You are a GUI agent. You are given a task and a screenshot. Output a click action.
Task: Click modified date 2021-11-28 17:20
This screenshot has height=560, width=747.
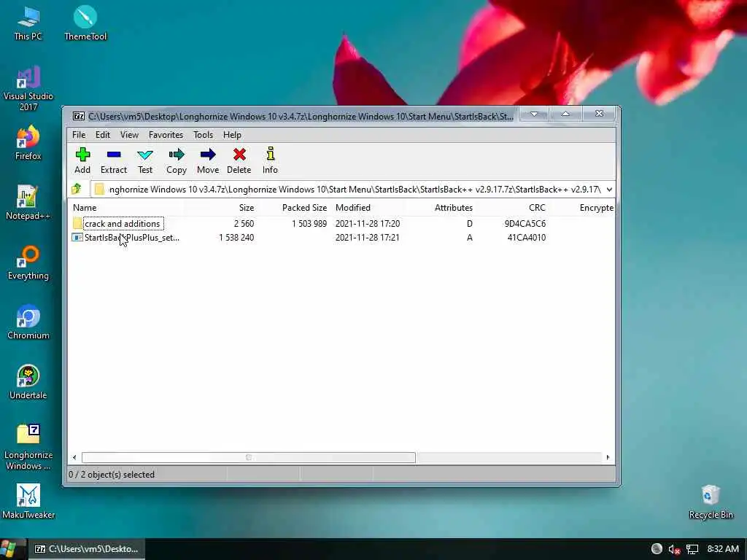click(x=368, y=223)
